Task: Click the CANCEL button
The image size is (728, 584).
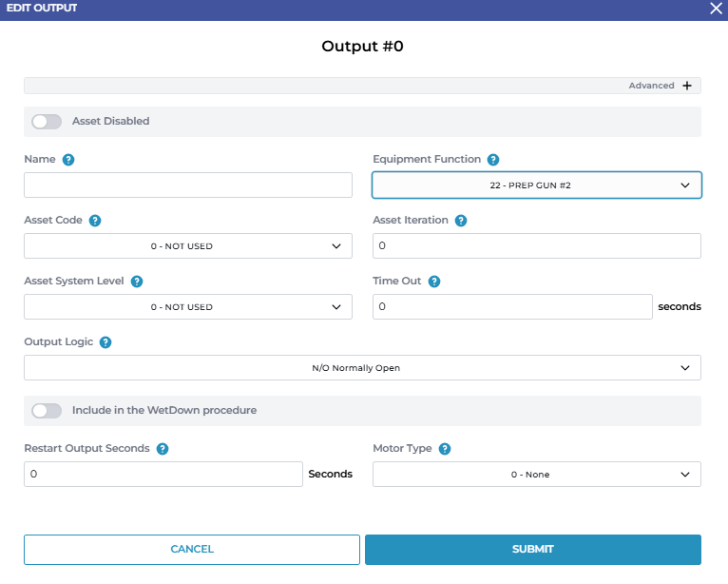Action: pos(192,550)
